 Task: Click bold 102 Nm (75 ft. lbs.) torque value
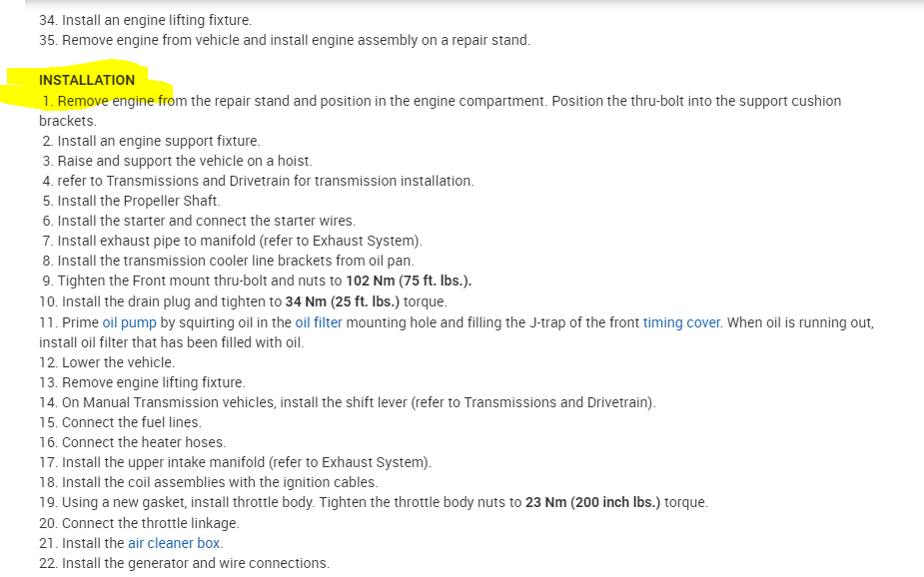tap(408, 282)
